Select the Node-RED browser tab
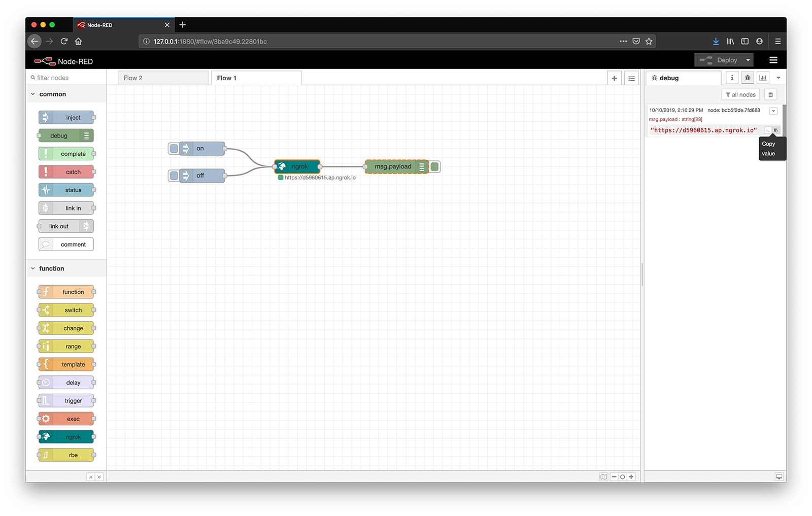Image resolution: width=812 pixels, height=516 pixels. pos(123,25)
